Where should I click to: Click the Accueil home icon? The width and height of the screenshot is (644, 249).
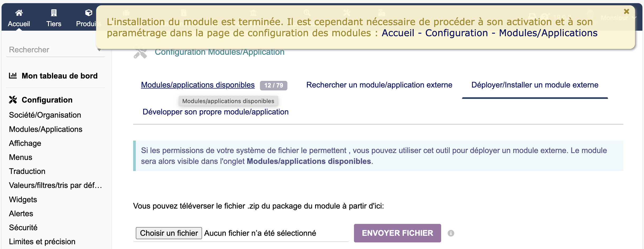[x=19, y=13]
